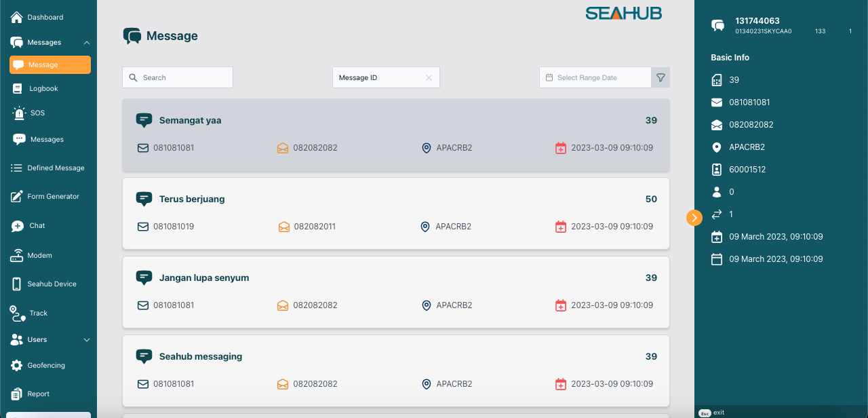Click the Logbook icon in sidebar
This screenshot has width=868, height=418.
tap(17, 89)
